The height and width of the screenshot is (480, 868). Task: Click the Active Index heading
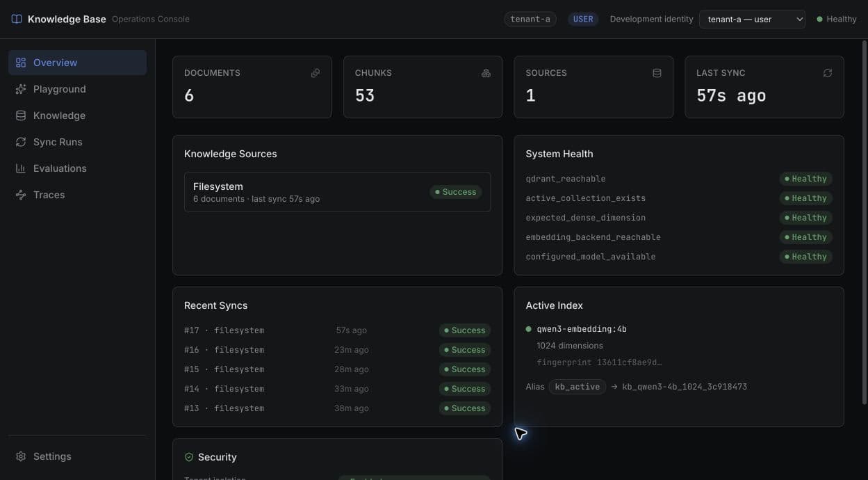(555, 305)
